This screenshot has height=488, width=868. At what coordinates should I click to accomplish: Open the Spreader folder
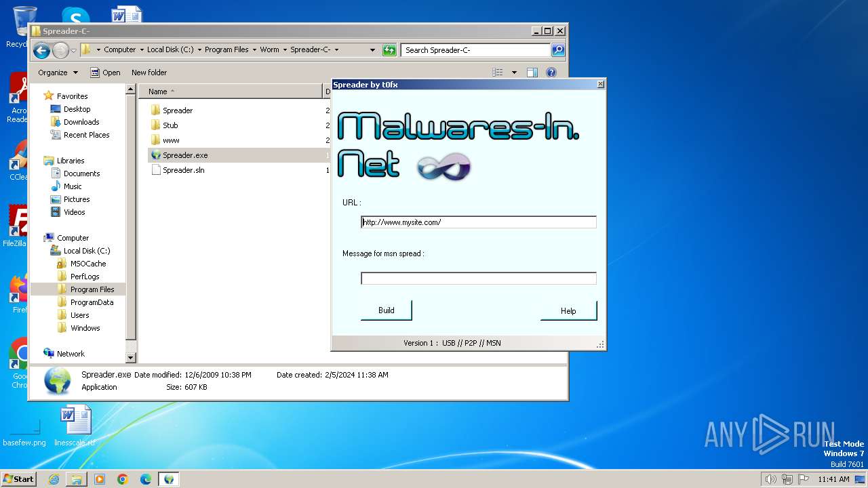coord(178,110)
